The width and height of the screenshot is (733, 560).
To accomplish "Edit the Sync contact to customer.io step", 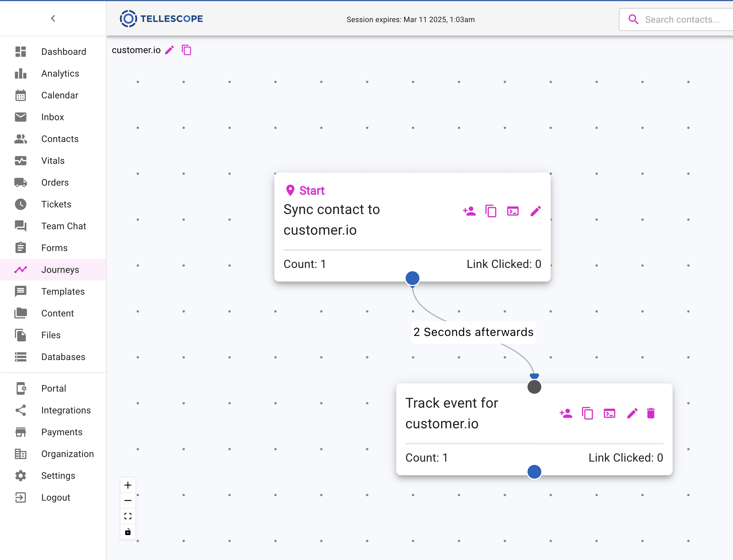I will [535, 211].
